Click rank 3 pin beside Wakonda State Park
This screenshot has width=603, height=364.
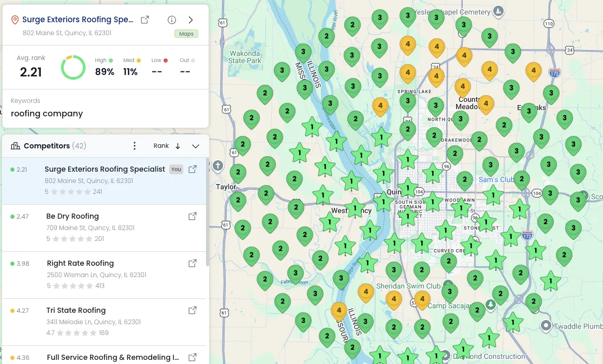point(282,72)
